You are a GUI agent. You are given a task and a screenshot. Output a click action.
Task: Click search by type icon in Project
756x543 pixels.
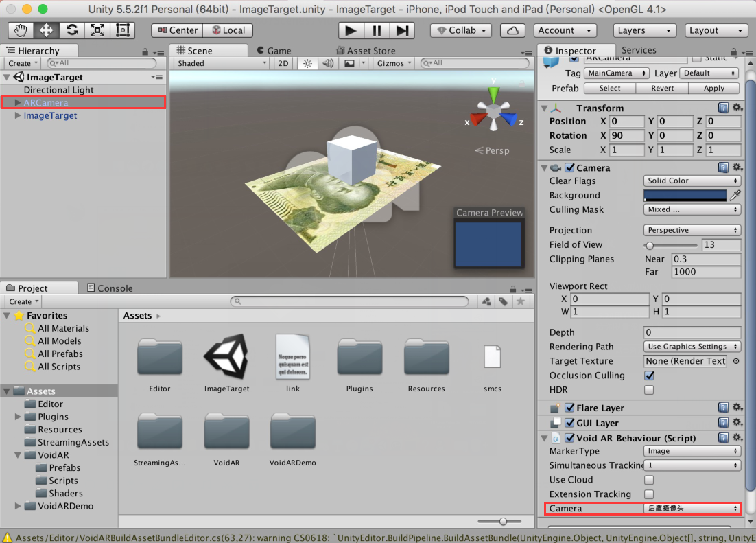pos(486,301)
